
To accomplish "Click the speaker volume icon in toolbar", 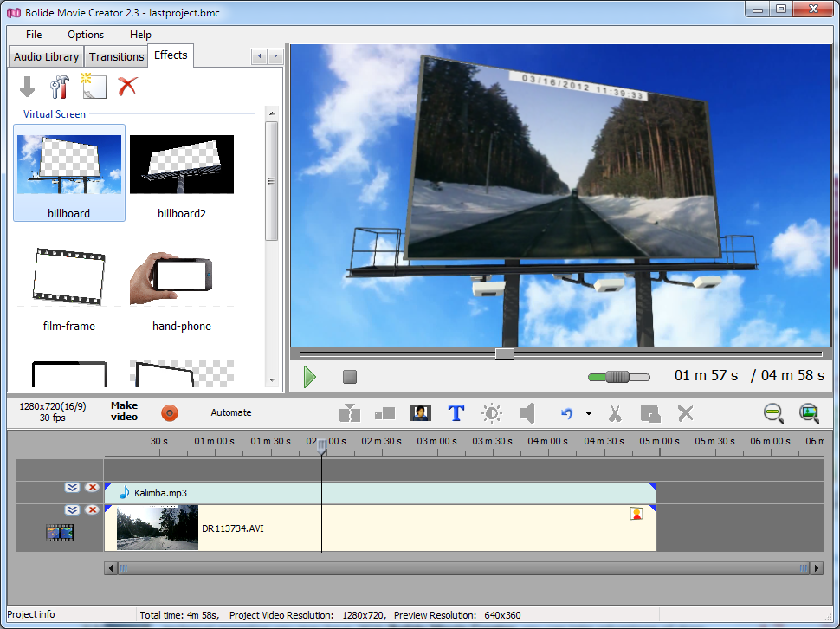I will tap(527, 413).
